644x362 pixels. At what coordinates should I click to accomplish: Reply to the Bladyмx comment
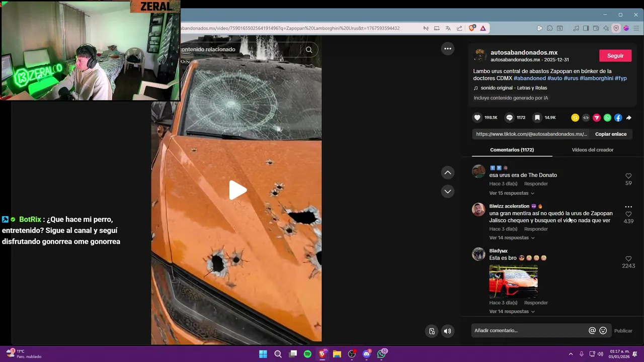[536, 303]
